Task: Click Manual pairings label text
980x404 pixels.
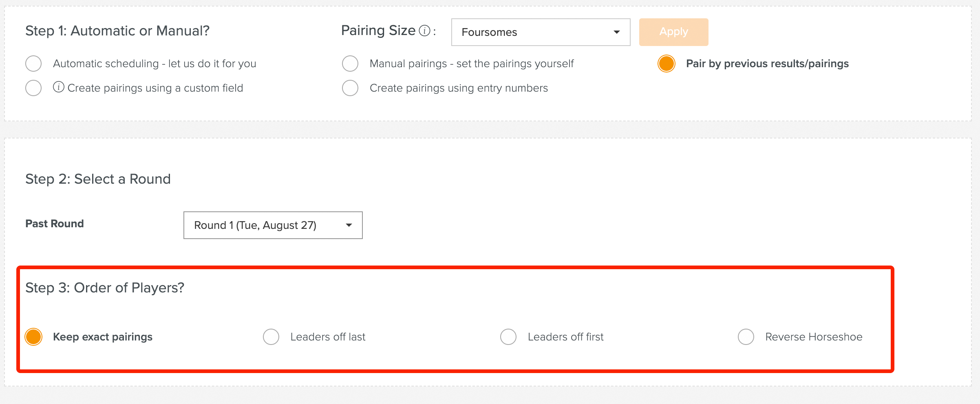Action: point(472,64)
